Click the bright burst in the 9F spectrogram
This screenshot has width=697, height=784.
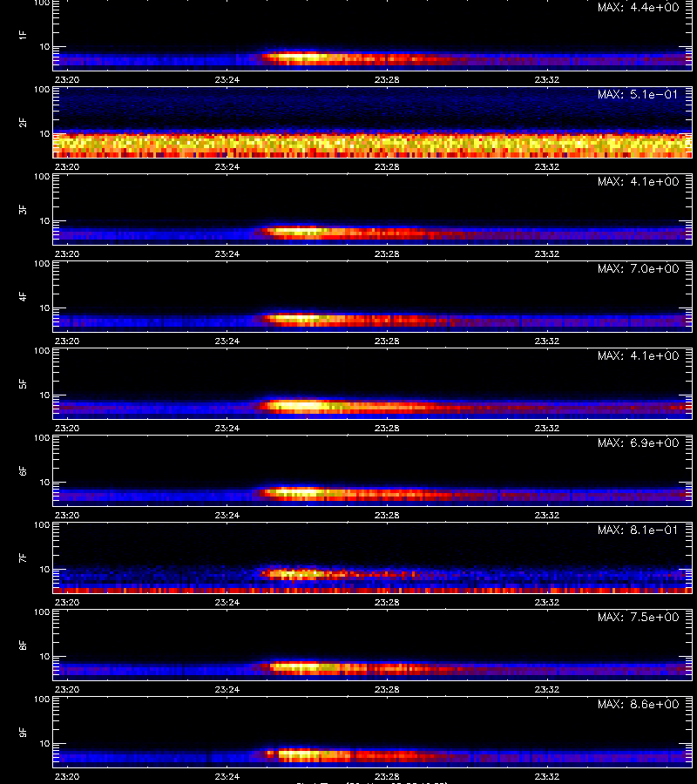click(x=306, y=754)
